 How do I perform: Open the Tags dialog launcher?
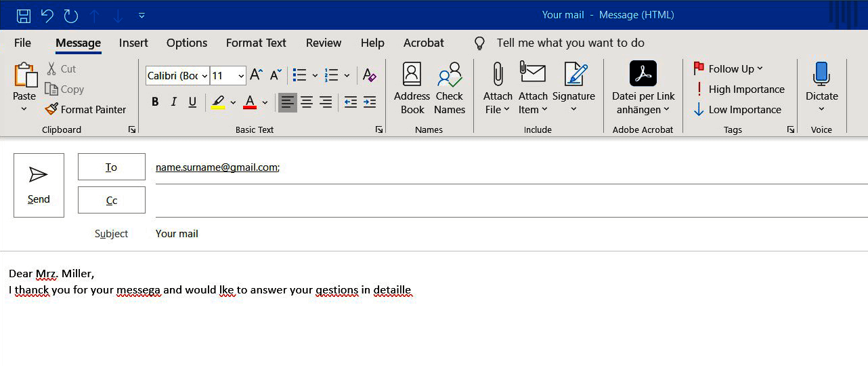point(791,129)
